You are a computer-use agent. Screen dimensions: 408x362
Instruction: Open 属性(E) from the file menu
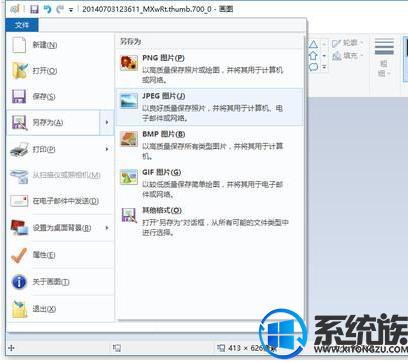pyautogui.click(x=60, y=255)
